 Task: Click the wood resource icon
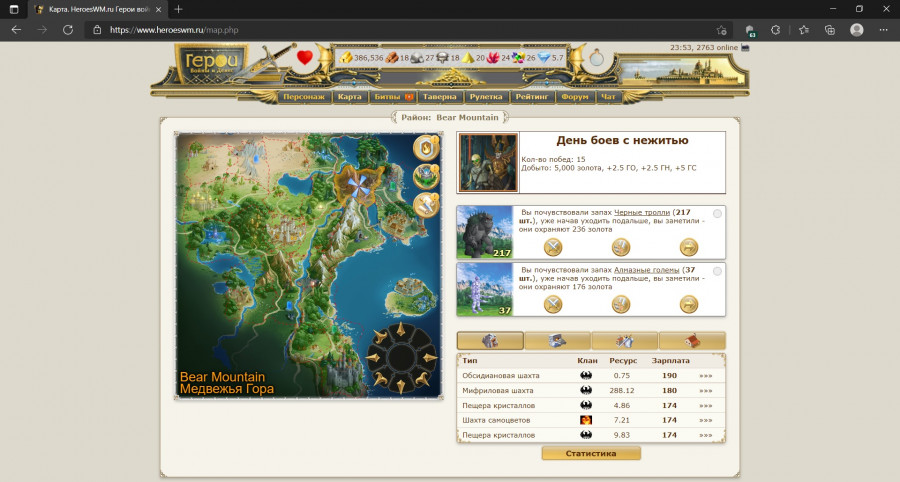[x=391, y=57]
